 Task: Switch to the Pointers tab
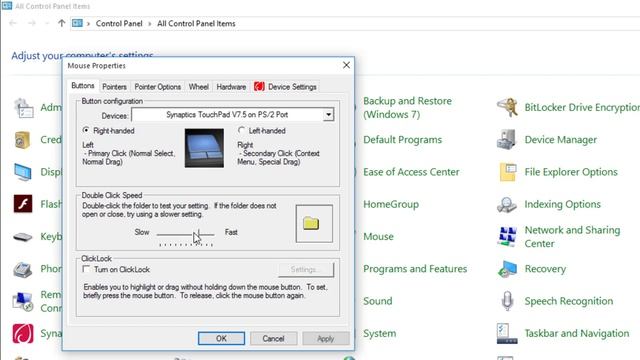114,87
